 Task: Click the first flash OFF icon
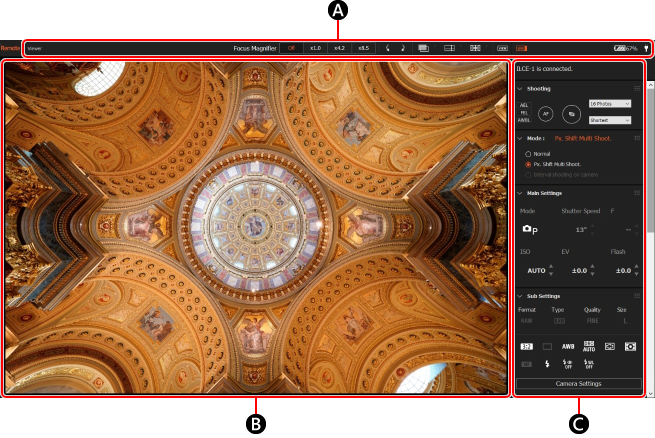click(568, 364)
